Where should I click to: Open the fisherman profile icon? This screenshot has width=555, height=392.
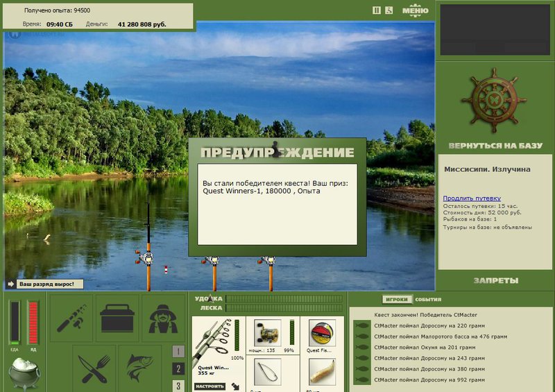point(163,318)
